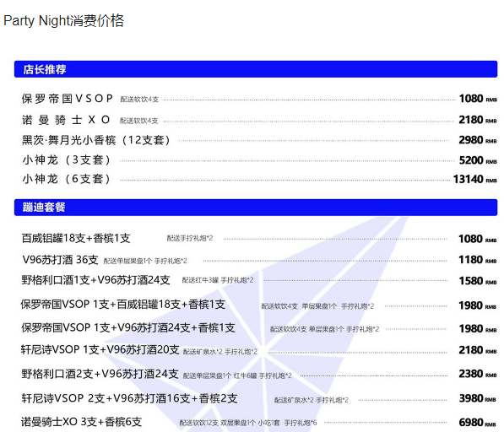Screen dimensions: 504x432
Task: Click 小神龙(6支套) item
Action: pos(66,179)
